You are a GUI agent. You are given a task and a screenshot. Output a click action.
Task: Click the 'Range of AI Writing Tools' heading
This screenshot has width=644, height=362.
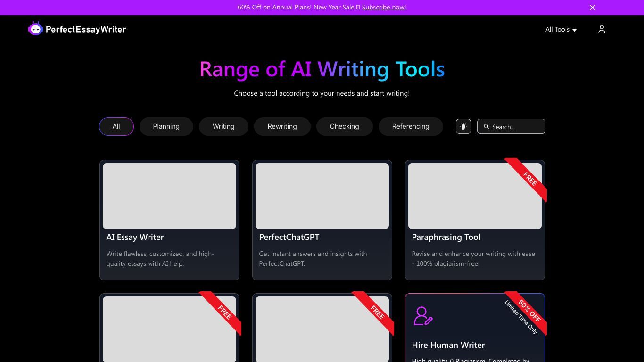pos(322,69)
